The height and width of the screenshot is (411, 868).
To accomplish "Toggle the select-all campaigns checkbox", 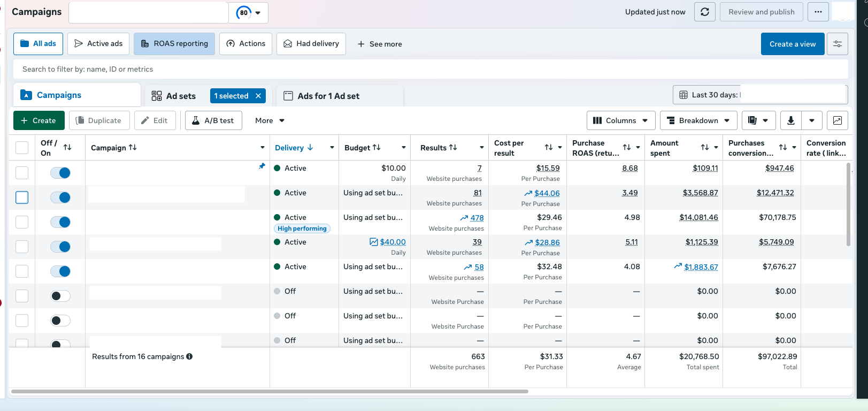I will (x=22, y=148).
